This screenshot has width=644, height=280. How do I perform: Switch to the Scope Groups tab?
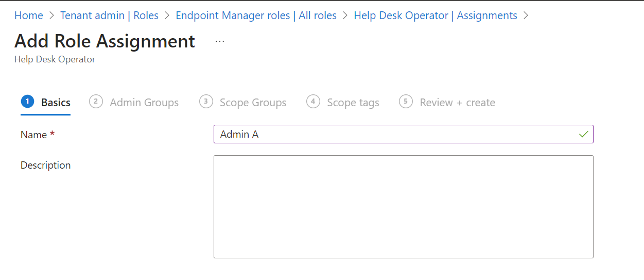pos(253,103)
